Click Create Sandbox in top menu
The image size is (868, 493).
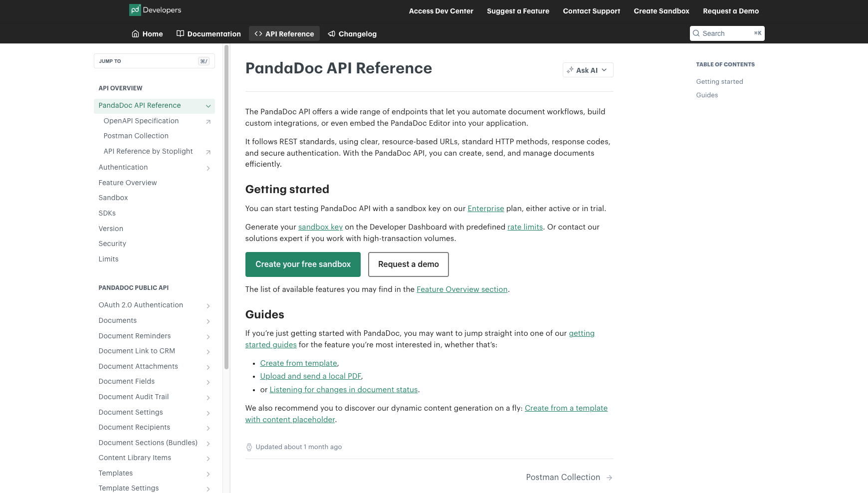click(661, 11)
